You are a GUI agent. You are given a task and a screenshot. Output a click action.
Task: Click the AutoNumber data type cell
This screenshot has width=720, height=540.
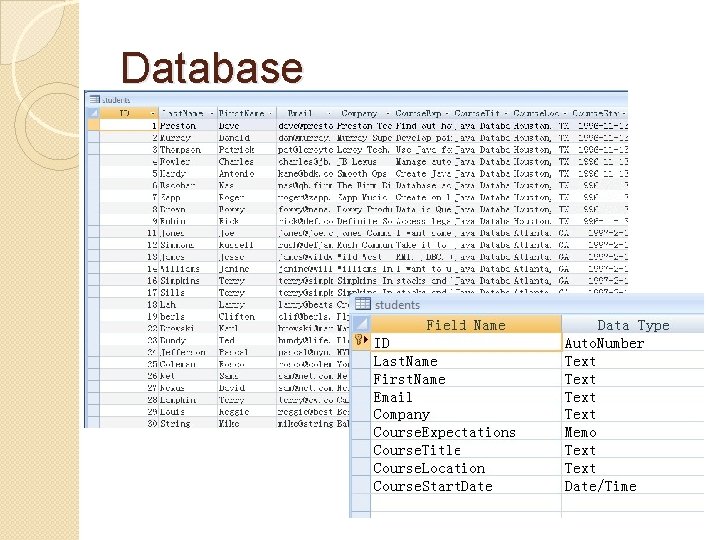(633, 343)
